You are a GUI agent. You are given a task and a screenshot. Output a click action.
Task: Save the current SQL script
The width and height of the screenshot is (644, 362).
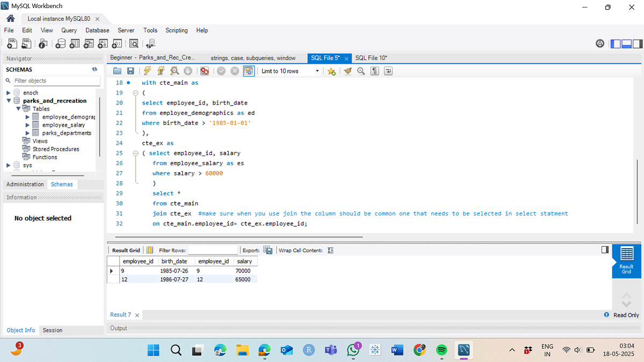pyautogui.click(x=130, y=70)
